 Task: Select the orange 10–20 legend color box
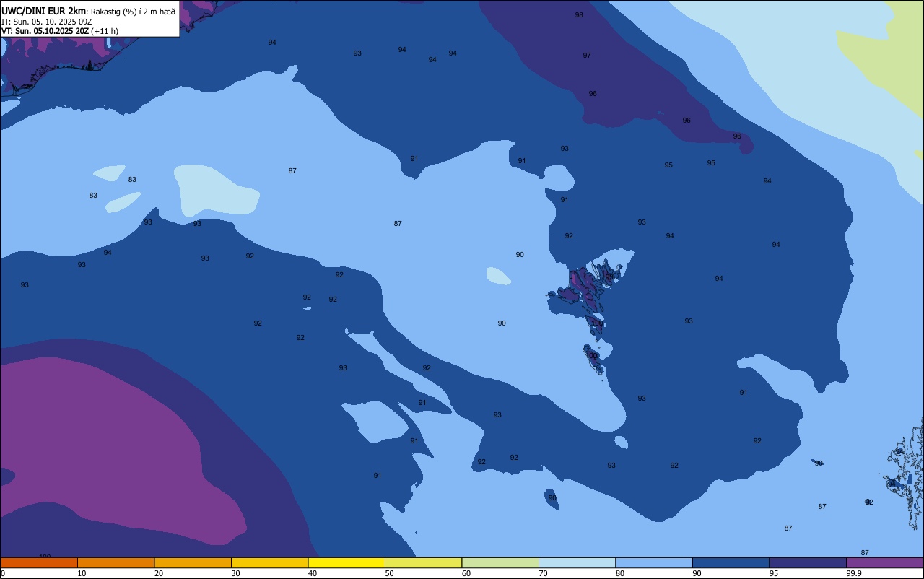[x=115, y=562]
